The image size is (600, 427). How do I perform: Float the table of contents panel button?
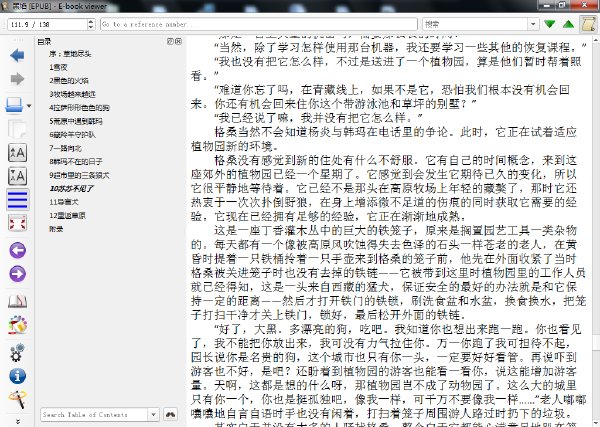[170, 41]
